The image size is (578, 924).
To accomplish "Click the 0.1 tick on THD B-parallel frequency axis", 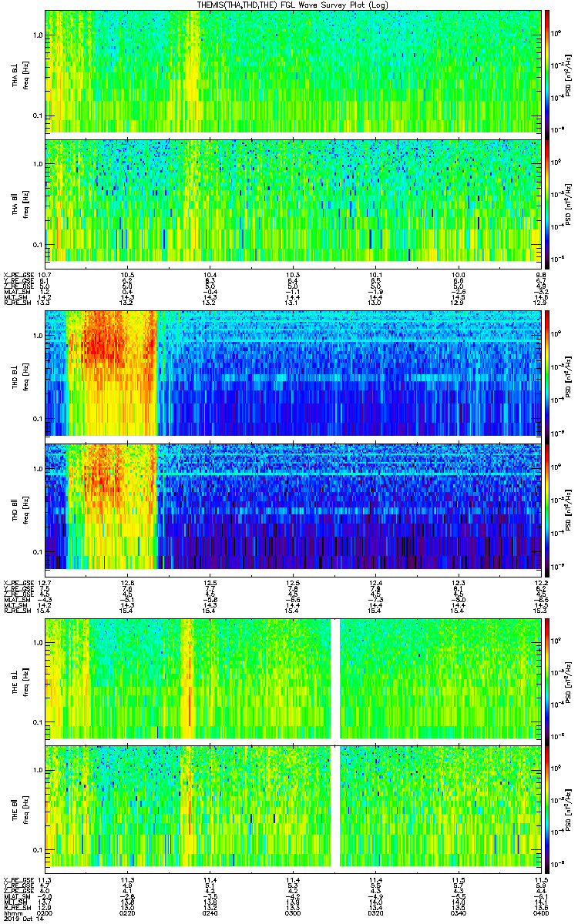I will coord(37,553).
